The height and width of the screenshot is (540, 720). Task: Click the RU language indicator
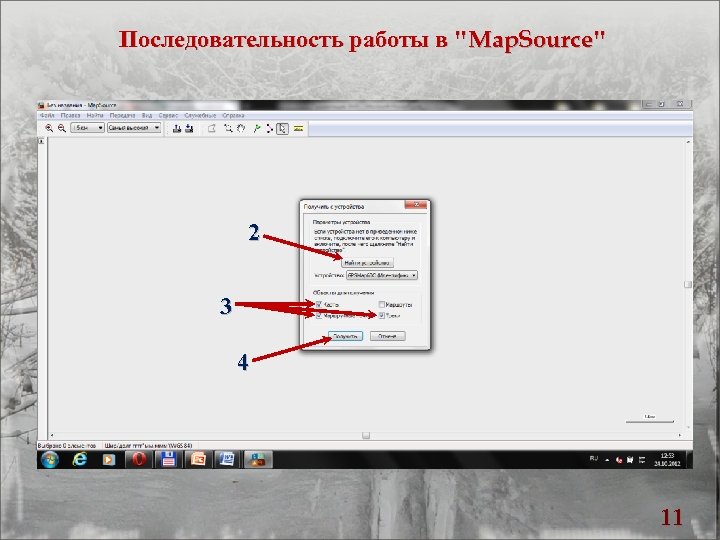(x=594, y=458)
